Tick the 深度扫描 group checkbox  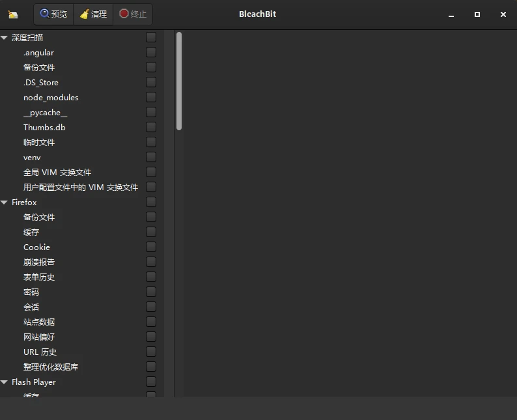tap(151, 37)
